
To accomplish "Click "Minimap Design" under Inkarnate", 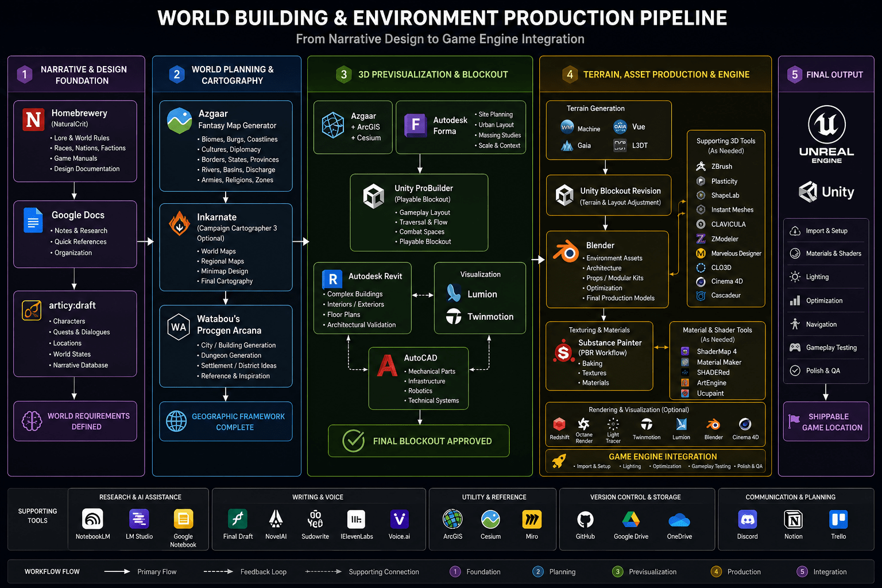I will (x=225, y=271).
